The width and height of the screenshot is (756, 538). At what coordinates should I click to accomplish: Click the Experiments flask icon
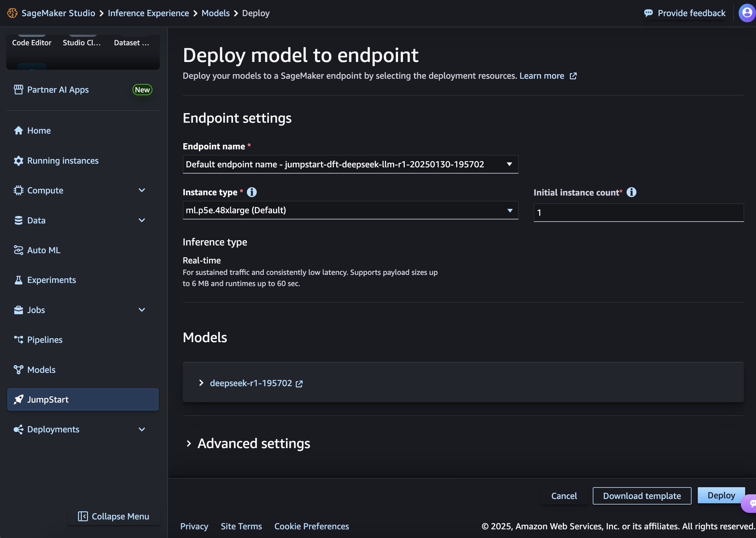19,280
